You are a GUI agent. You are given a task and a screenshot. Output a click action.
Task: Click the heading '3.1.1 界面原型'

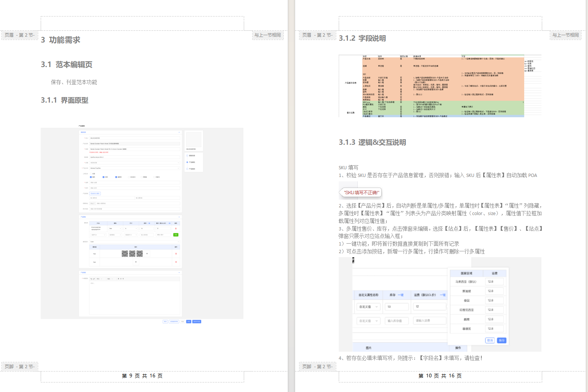[65, 100]
